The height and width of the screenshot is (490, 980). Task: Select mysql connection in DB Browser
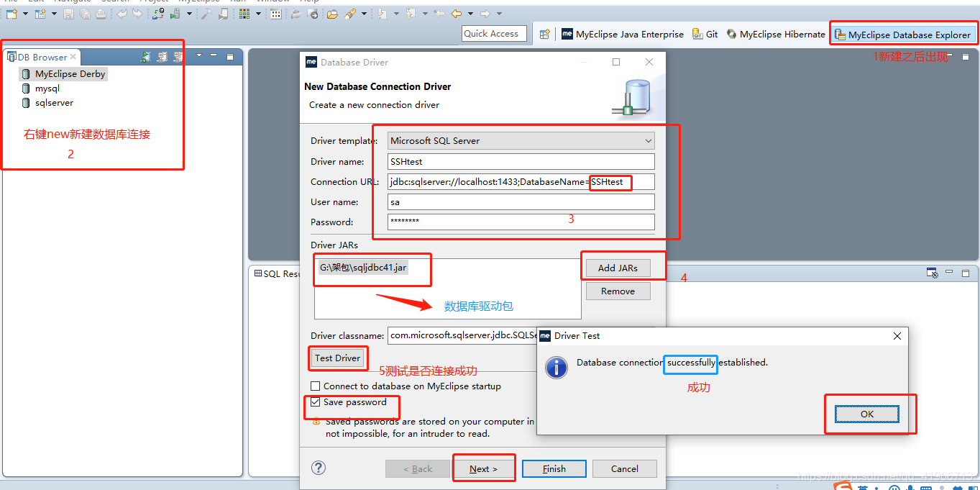[x=47, y=89]
